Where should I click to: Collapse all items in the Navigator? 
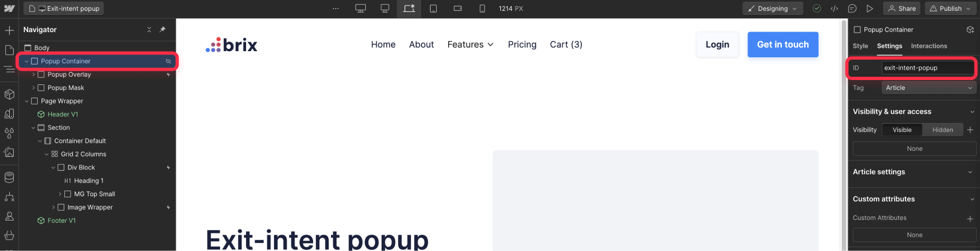pyautogui.click(x=149, y=29)
